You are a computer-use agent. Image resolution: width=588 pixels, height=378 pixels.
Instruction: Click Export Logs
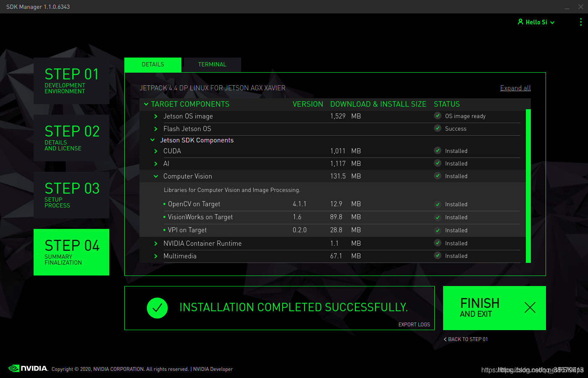(414, 325)
